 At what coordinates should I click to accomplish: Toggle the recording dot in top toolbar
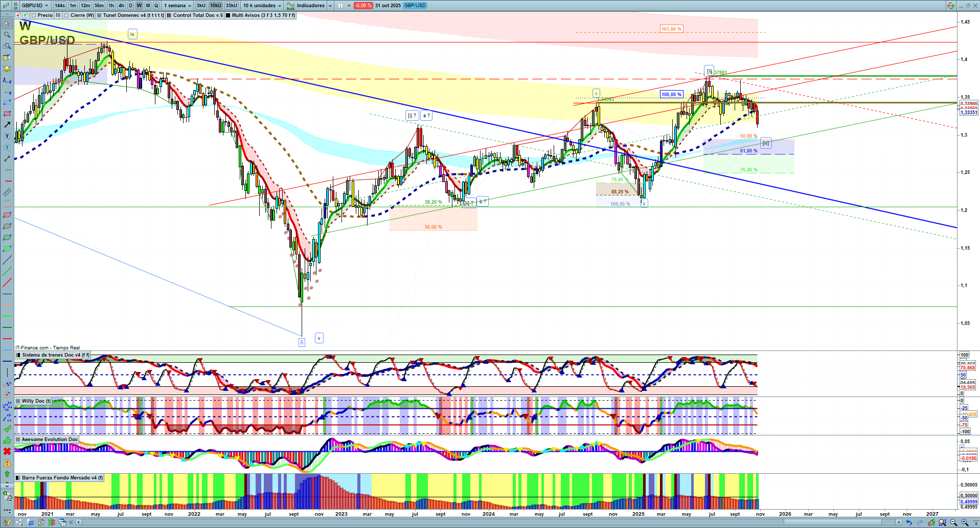(x=349, y=6)
